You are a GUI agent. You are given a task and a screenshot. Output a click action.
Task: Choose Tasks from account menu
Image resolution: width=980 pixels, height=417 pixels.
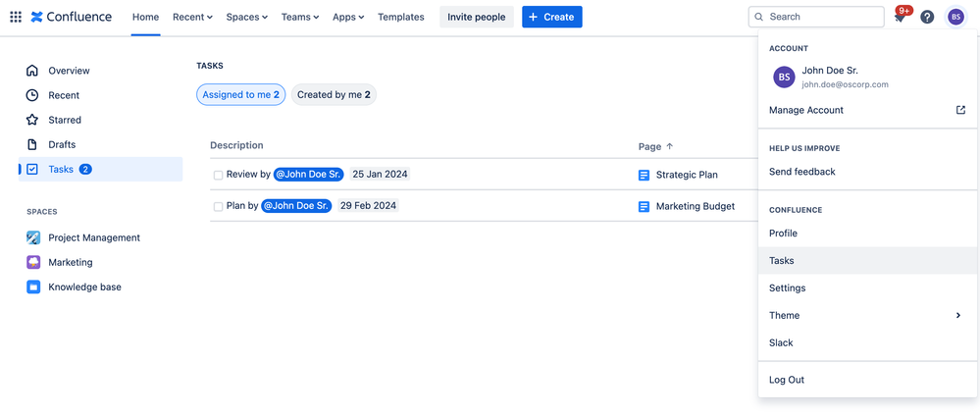click(868, 261)
